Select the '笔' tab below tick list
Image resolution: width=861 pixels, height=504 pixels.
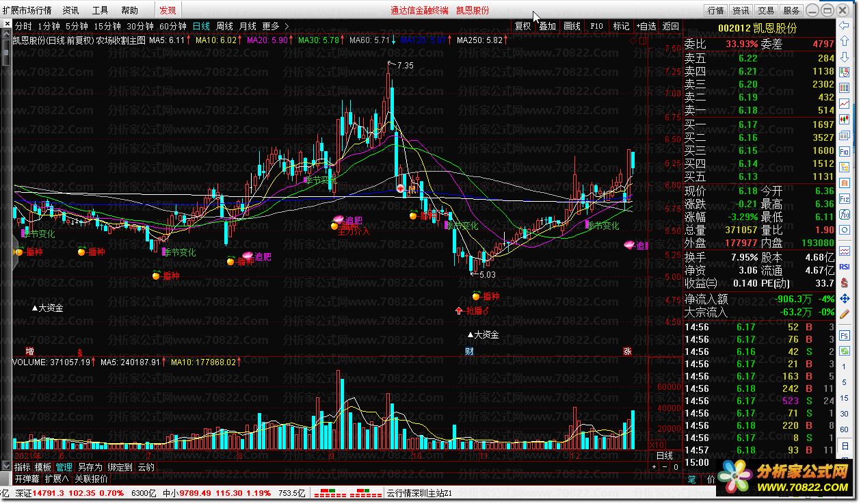point(691,479)
